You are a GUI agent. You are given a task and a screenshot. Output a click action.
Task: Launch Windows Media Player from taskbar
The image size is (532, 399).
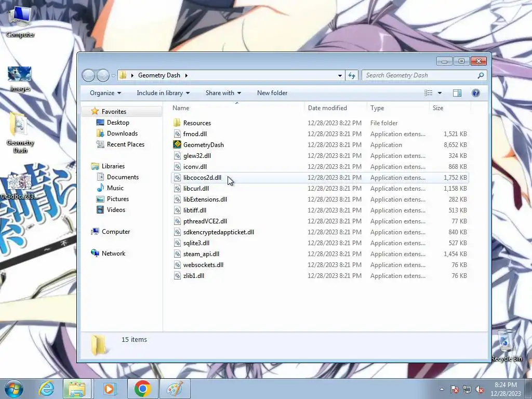click(x=109, y=389)
